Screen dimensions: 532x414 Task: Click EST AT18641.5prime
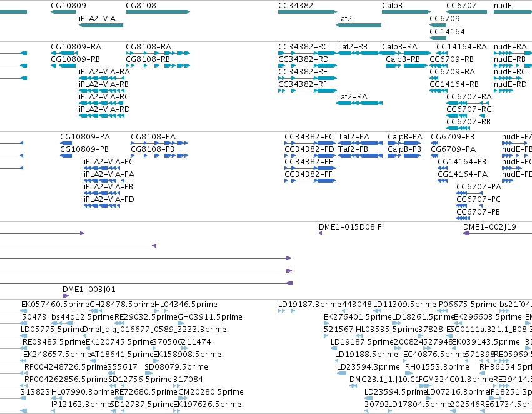(x=122, y=354)
